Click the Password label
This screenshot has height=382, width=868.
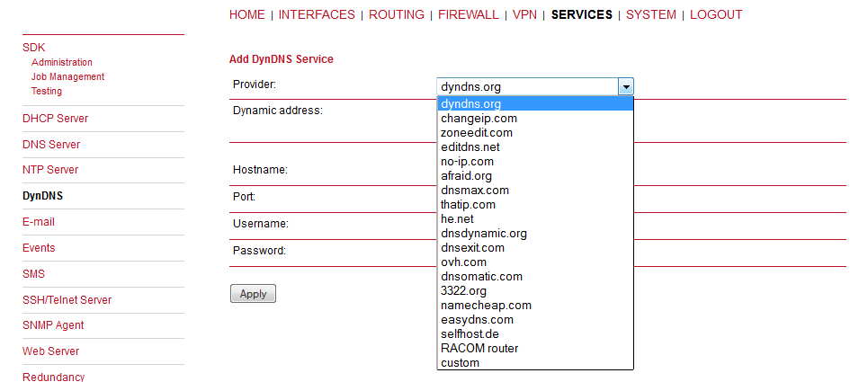[x=259, y=251]
